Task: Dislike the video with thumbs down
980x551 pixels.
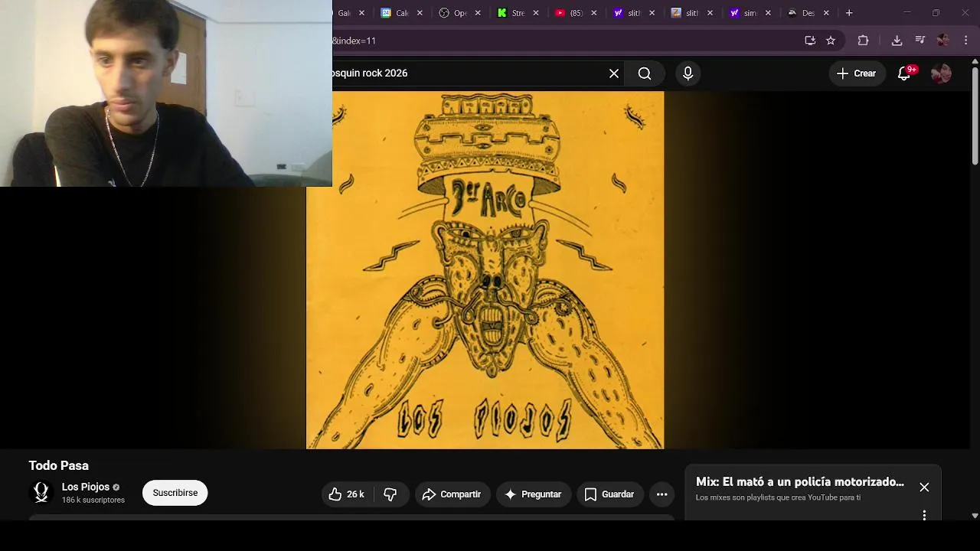Action: 390,494
